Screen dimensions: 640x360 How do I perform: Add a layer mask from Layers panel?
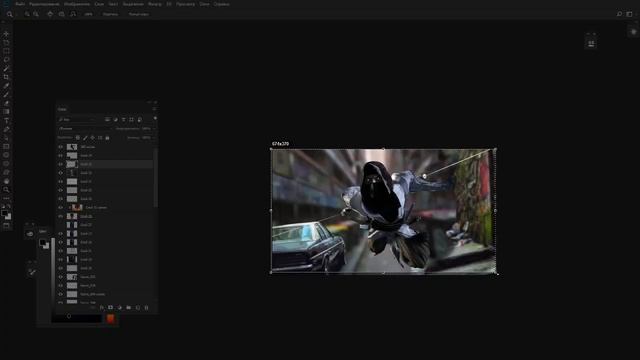click(x=110, y=307)
